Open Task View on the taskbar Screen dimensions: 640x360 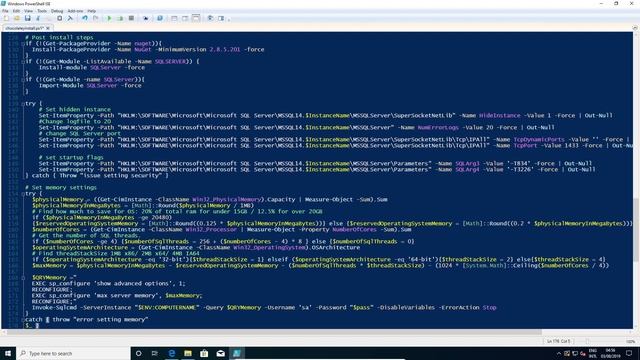(x=155, y=353)
